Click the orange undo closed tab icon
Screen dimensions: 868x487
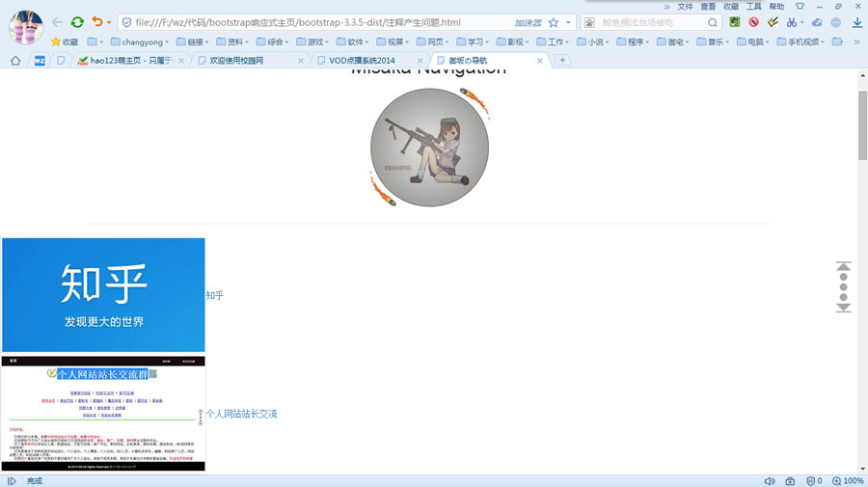pyautogui.click(x=97, y=21)
